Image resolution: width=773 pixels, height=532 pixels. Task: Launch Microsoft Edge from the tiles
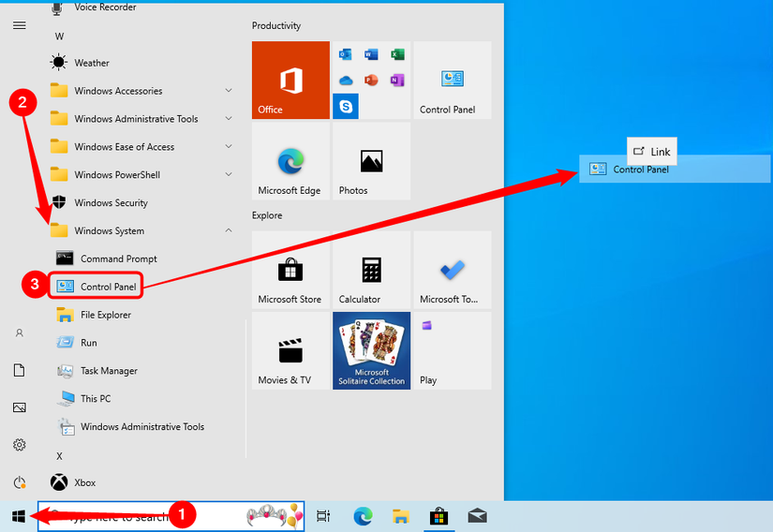[x=290, y=161]
